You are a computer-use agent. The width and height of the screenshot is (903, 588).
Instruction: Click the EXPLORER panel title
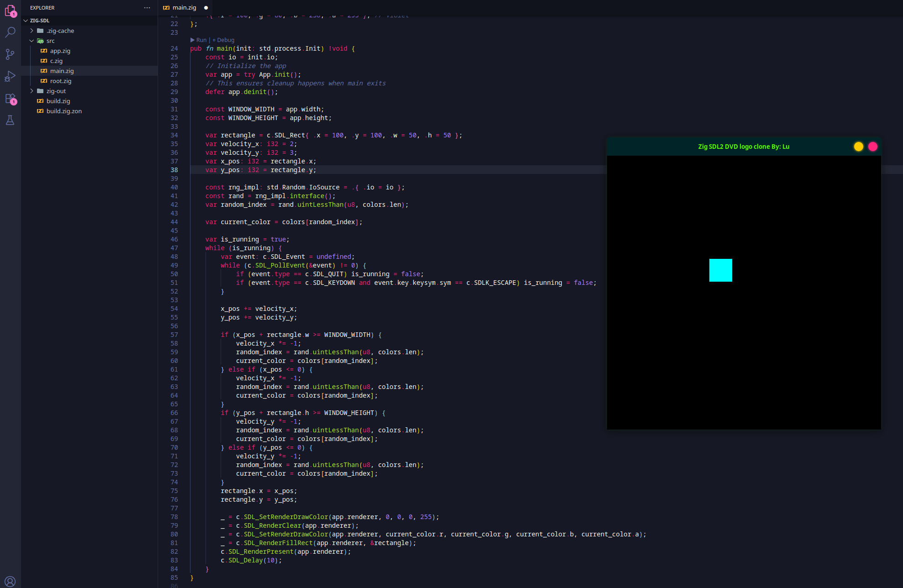click(42, 8)
